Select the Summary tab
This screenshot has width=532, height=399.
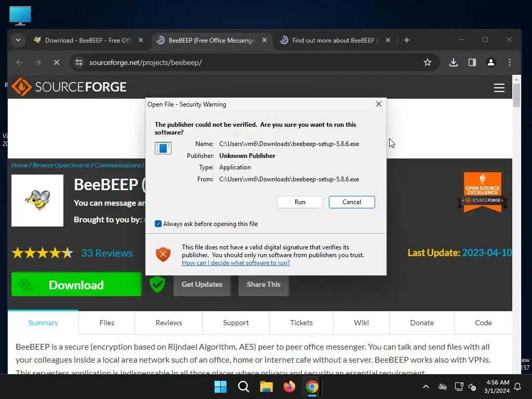pyautogui.click(x=43, y=323)
